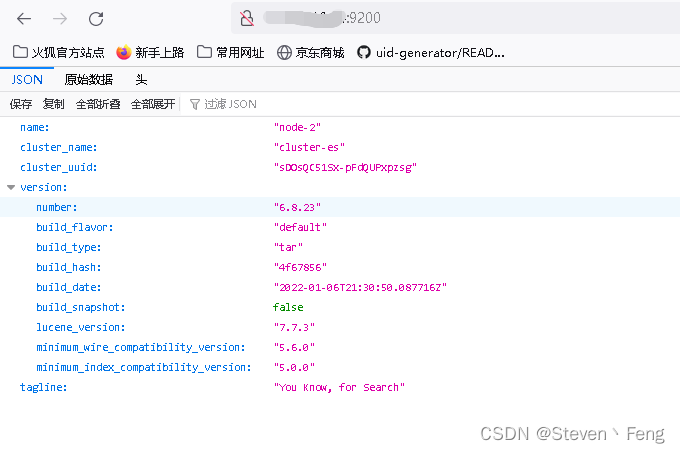The width and height of the screenshot is (680, 453).
Task: Open the 京东商城 bookmark
Action: click(x=311, y=52)
